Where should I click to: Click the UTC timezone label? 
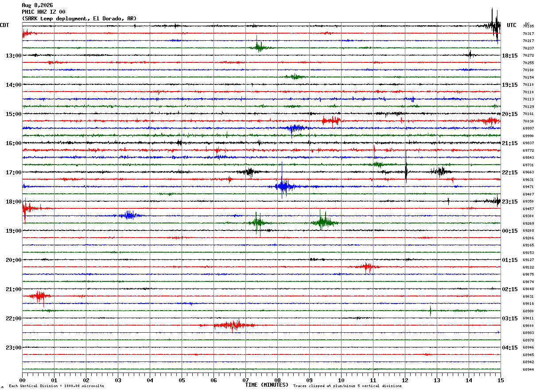(x=512, y=25)
